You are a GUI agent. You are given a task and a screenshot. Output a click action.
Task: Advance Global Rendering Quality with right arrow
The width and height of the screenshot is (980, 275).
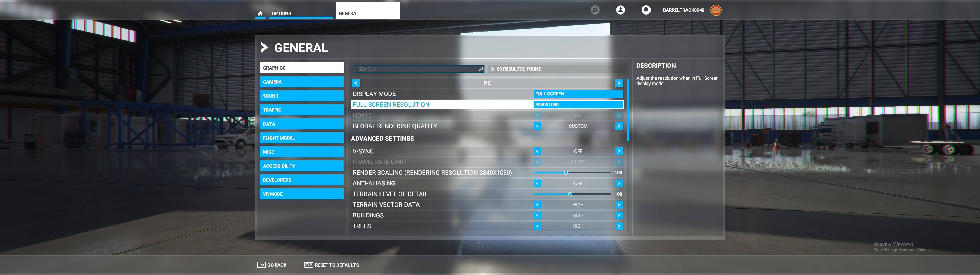pos(619,126)
